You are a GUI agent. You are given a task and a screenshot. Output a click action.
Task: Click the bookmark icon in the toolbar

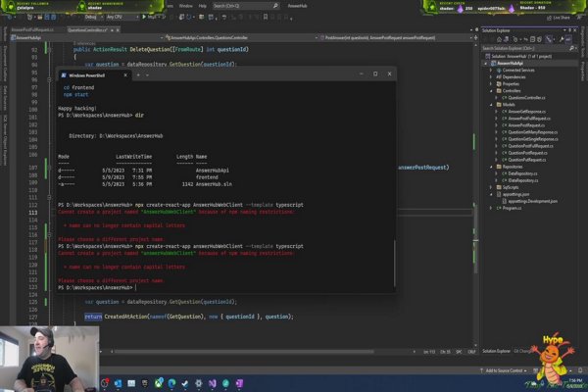[x=266, y=17]
